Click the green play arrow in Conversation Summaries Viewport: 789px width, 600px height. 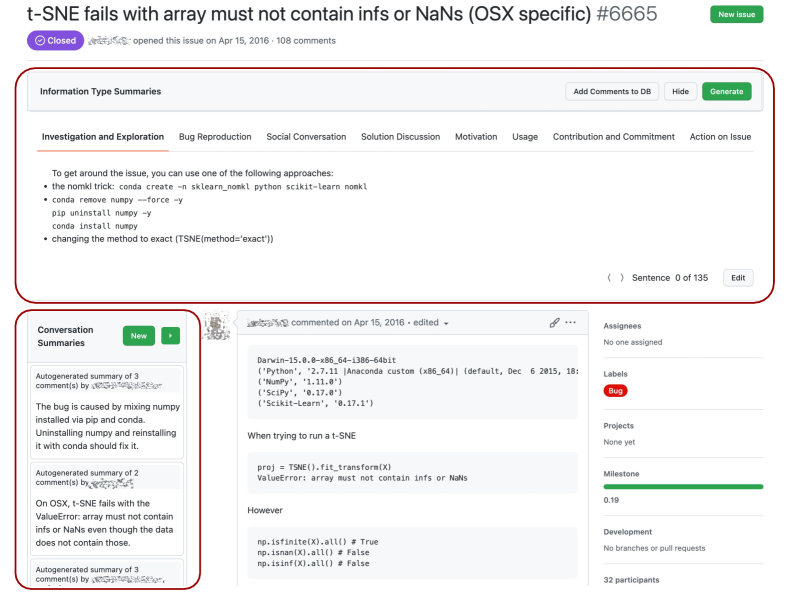click(172, 336)
